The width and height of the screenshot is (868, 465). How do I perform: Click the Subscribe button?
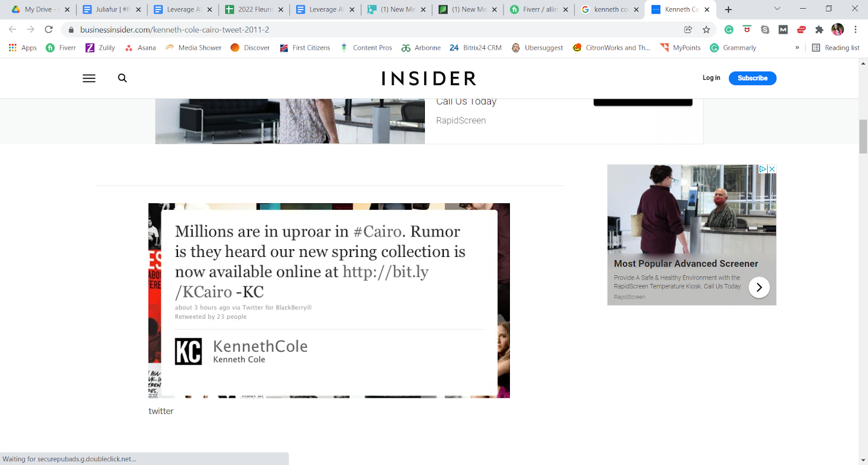[752, 78]
